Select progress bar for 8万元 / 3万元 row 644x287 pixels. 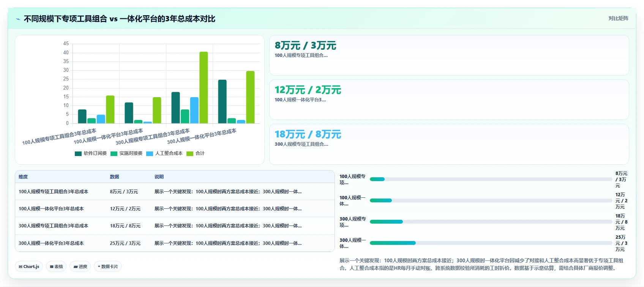[491, 179]
